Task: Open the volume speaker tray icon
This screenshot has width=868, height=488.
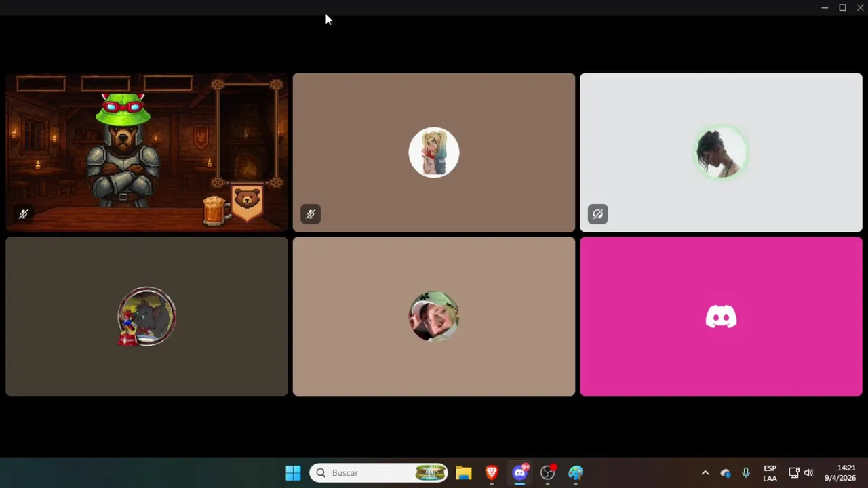Action: tap(808, 473)
